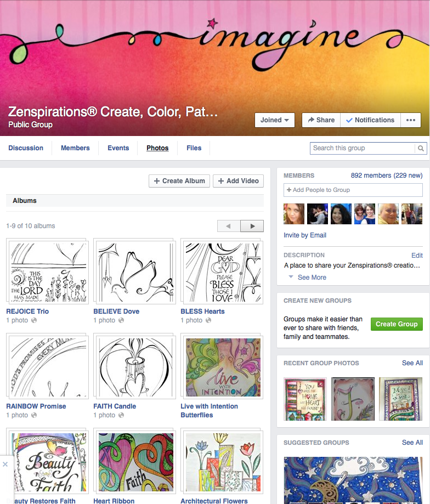Viewport: 430px width, 504px height.
Task: Show next albums with right arrow
Action: pos(252,226)
